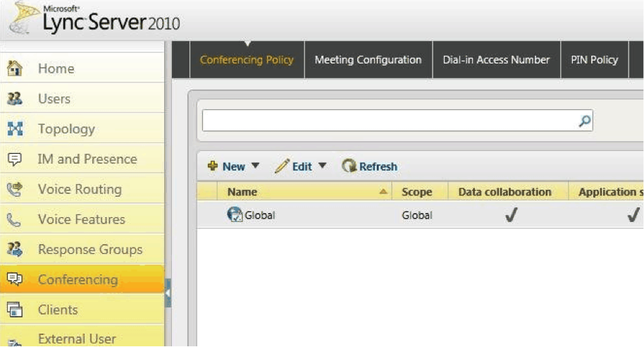The width and height of the screenshot is (644, 347).
Task: Click the Home house icon in sidebar
Action: coord(14,68)
